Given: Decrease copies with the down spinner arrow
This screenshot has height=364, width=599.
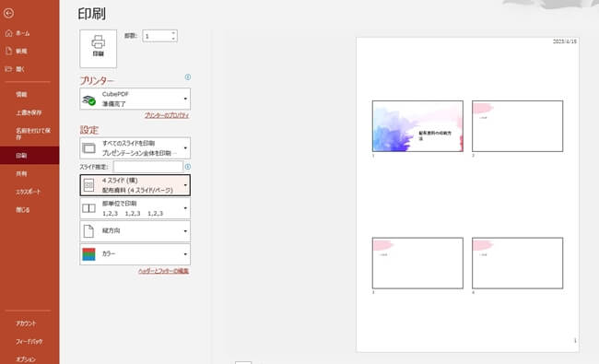Looking at the screenshot, I should [x=173, y=39].
